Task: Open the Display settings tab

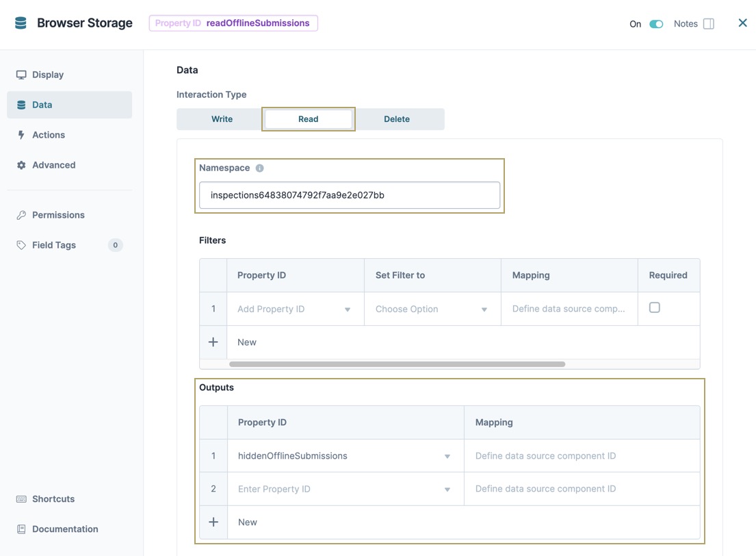Action: click(x=69, y=75)
